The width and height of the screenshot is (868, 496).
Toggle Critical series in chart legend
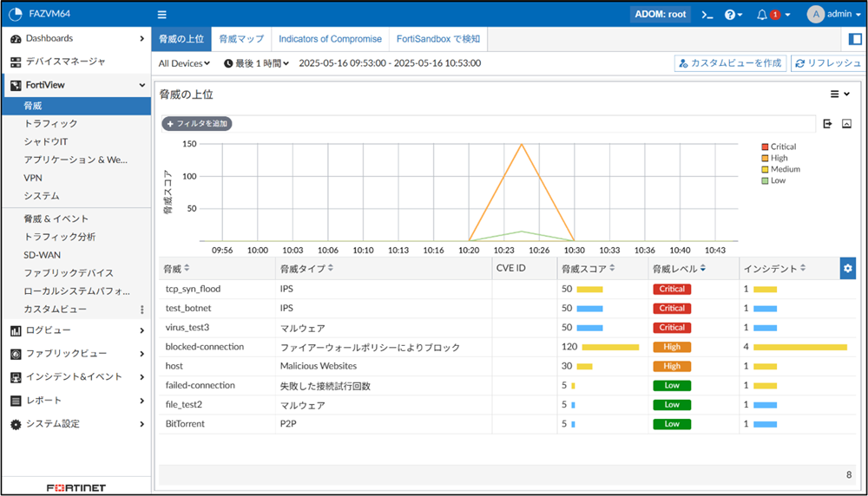click(x=779, y=147)
